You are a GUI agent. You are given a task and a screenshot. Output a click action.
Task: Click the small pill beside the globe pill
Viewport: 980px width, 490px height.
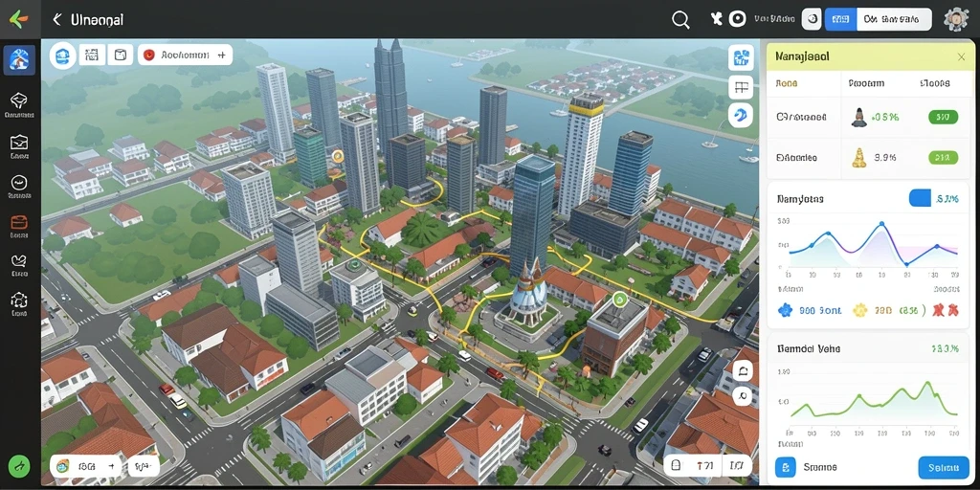click(144, 466)
